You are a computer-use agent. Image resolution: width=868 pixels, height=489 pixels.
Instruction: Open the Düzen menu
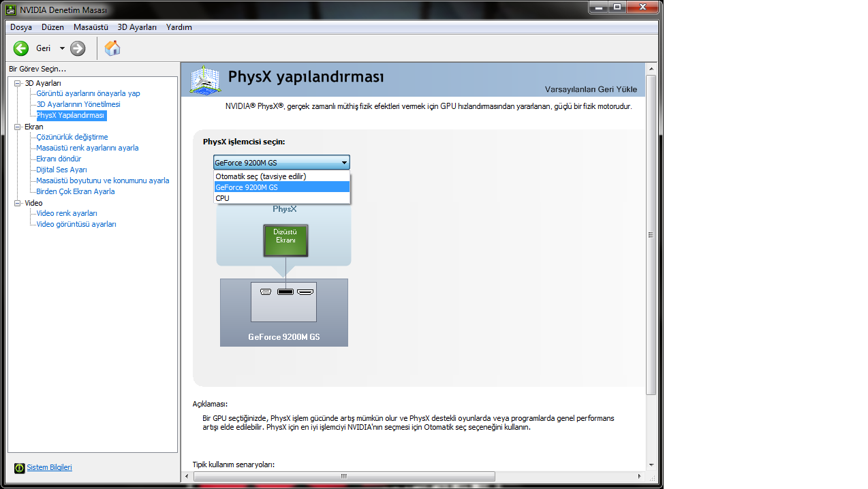pyautogui.click(x=52, y=27)
